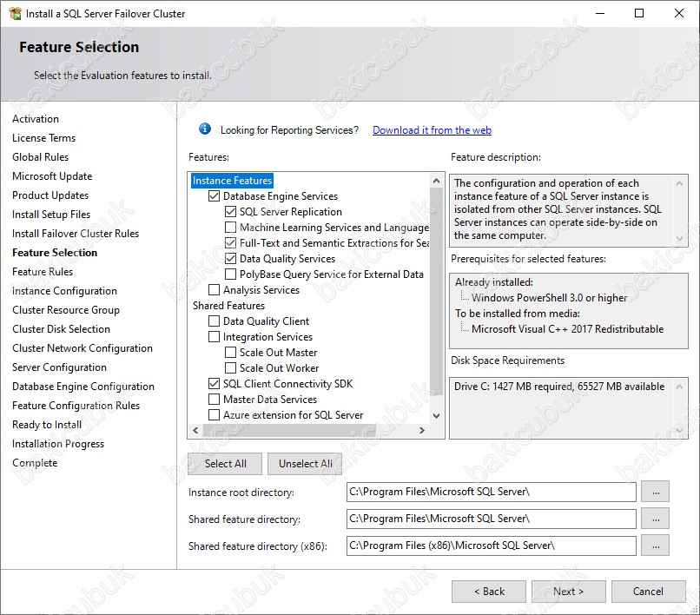Check the PolyBase Query Service checkbox
This screenshot has width=700, height=615.
coord(231,274)
